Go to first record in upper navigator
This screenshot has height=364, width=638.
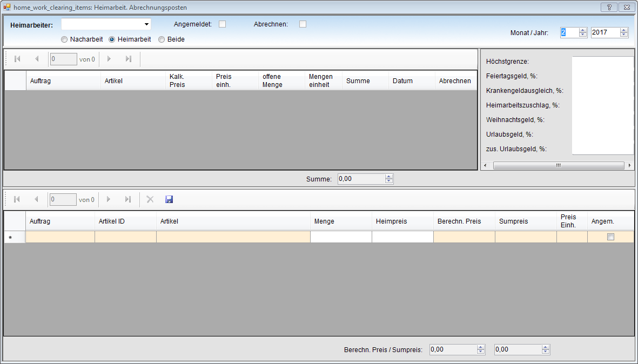pyautogui.click(x=17, y=59)
